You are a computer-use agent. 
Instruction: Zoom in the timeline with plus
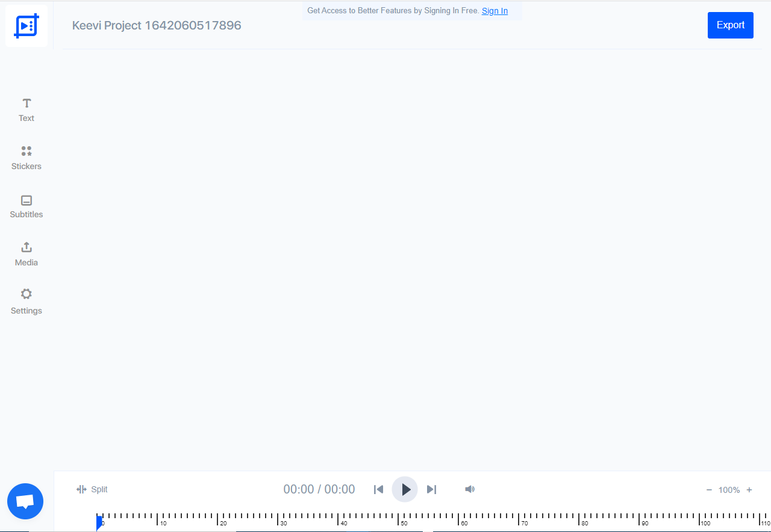tap(749, 490)
